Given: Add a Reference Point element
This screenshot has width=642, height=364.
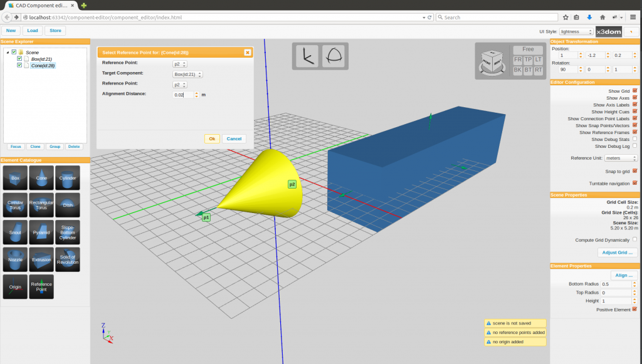Looking at the screenshot, I should [x=41, y=286].
